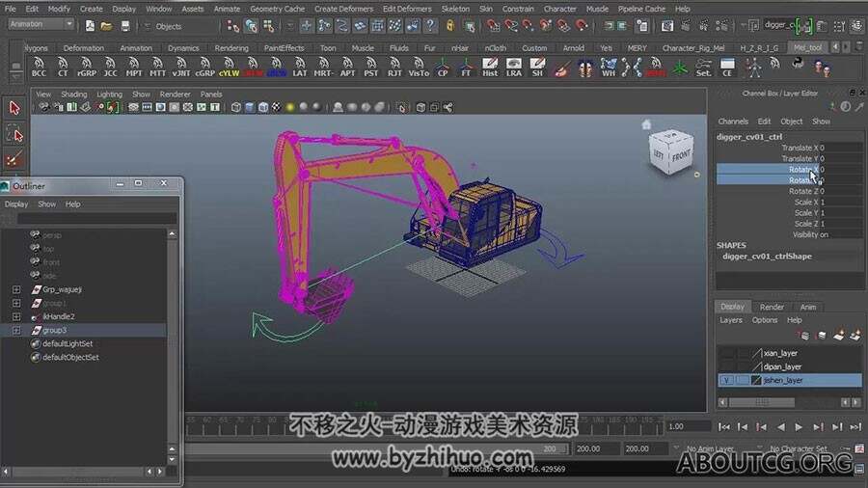Click the create layer from selected icon
The image size is (868, 488).
(855, 336)
